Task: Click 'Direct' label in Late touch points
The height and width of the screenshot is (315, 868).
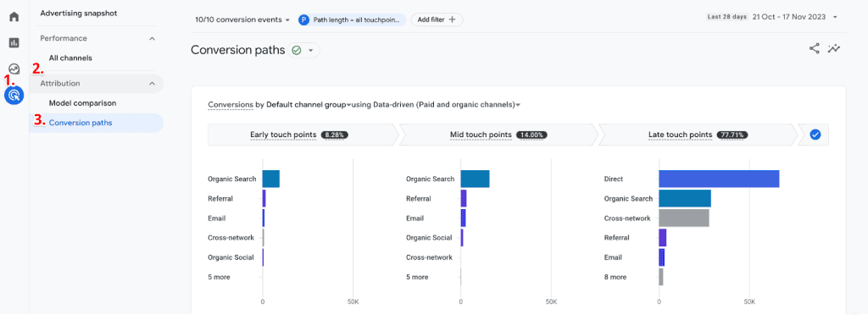Action: tap(614, 179)
